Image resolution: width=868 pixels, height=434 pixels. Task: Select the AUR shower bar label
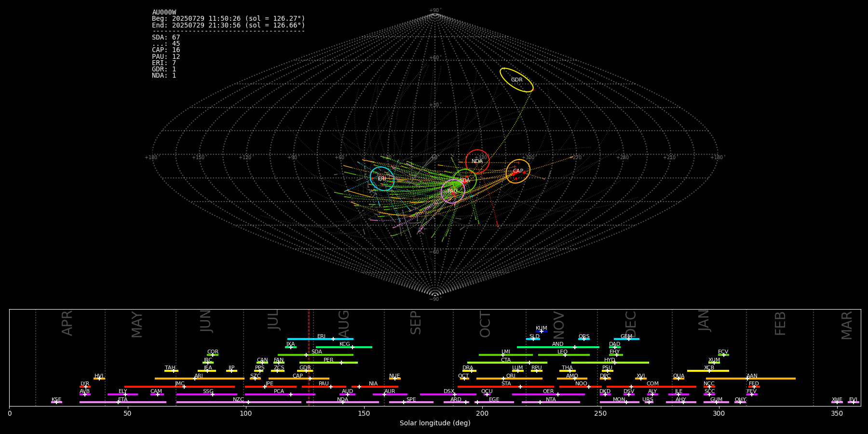click(390, 392)
